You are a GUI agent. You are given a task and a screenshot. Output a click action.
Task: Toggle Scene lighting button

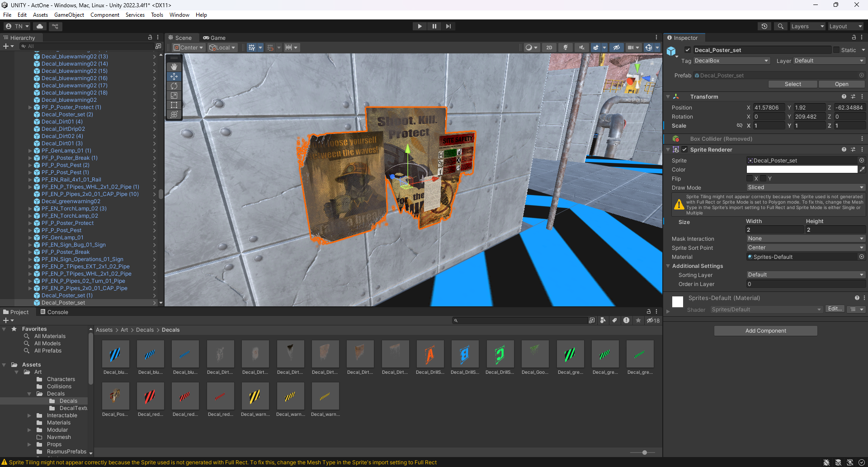pos(566,48)
